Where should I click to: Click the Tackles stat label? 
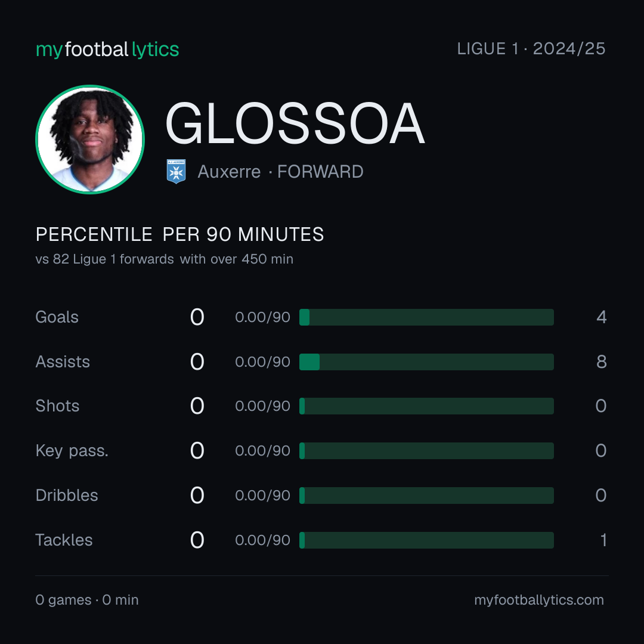point(64,540)
